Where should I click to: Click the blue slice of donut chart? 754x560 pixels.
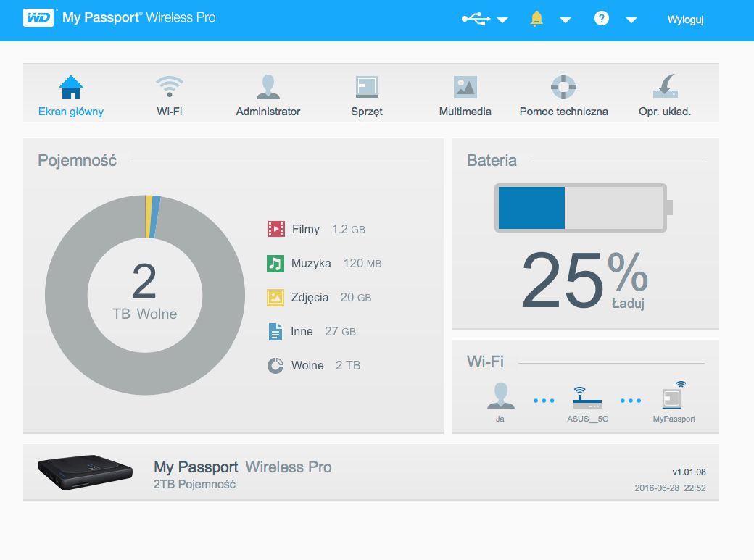(x=155, y=217)
